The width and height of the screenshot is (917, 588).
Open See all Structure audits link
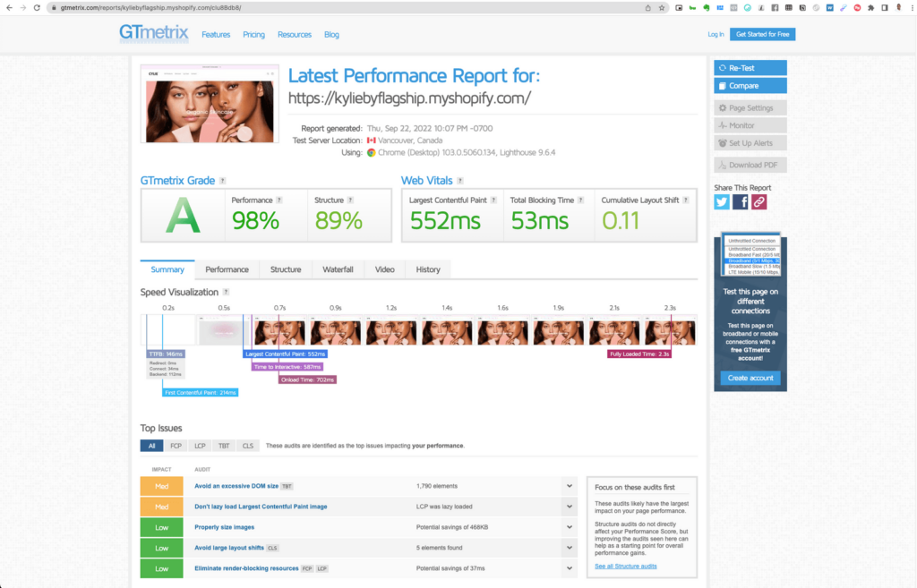[x=626, y=567]
